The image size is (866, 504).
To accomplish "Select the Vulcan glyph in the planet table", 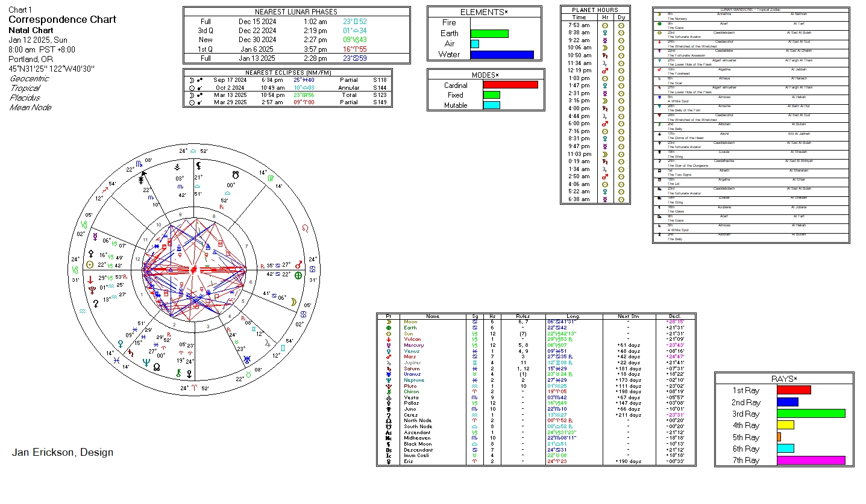I will click(x=389, y=339).
